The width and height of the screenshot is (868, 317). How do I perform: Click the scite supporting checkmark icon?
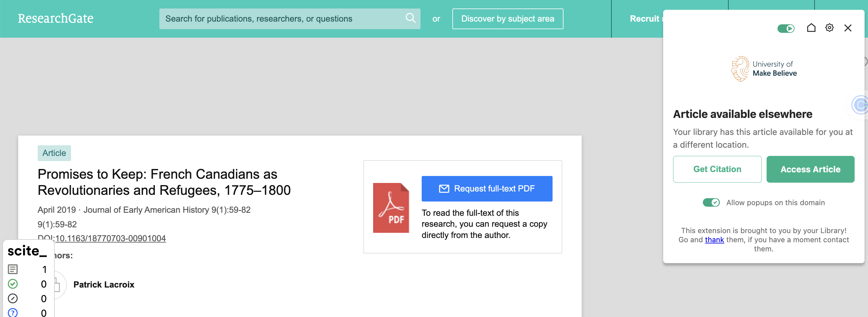[x=13, y=284]
